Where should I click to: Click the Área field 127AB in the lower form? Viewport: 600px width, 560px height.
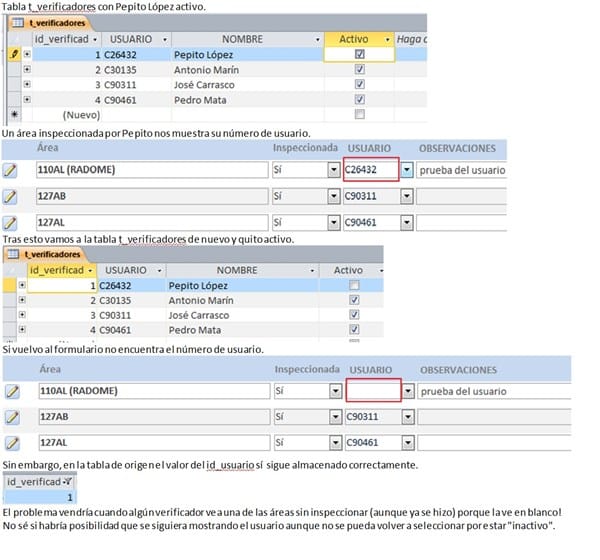(154, 417)
